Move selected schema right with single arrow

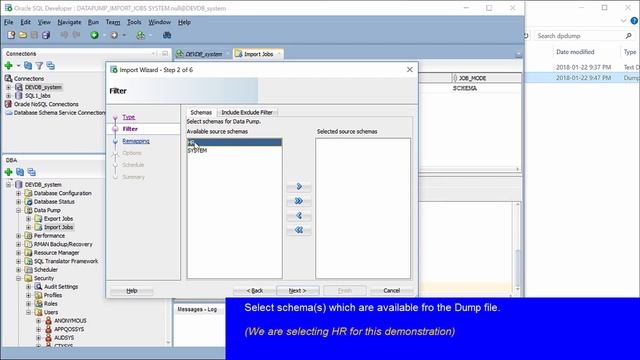[299, 187]
